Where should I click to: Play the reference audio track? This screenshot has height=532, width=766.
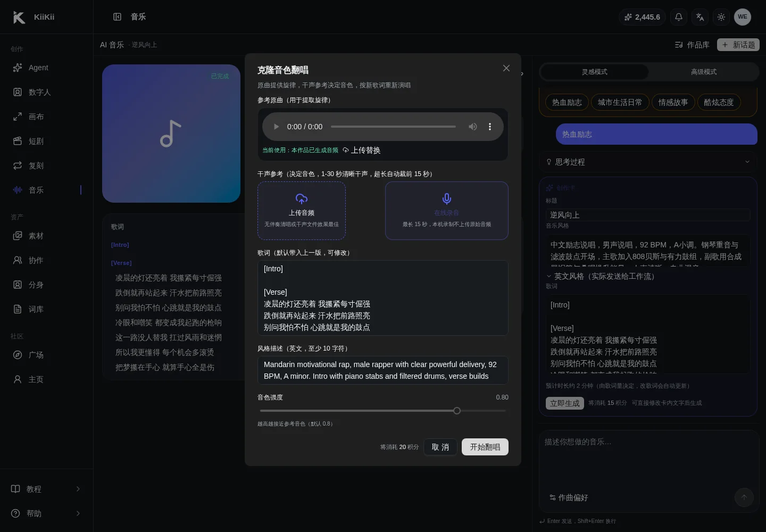tap(276, 127)
